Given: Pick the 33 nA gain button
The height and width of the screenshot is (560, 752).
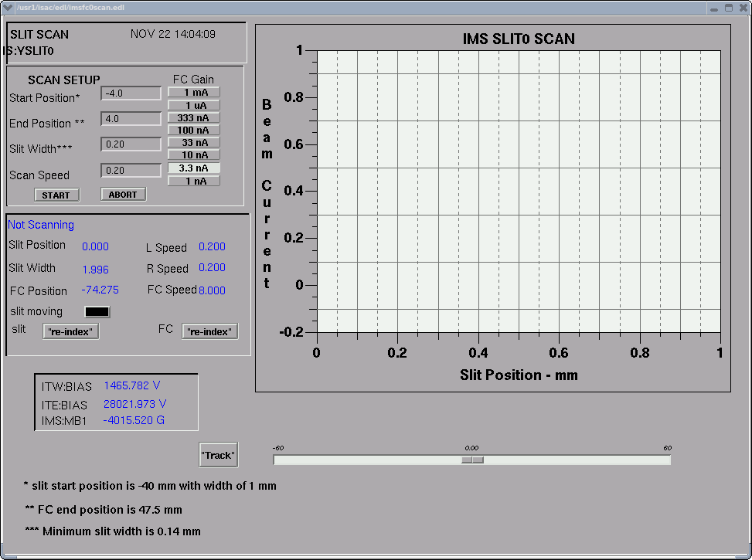Looking at the screenshot, I should 194,143.
